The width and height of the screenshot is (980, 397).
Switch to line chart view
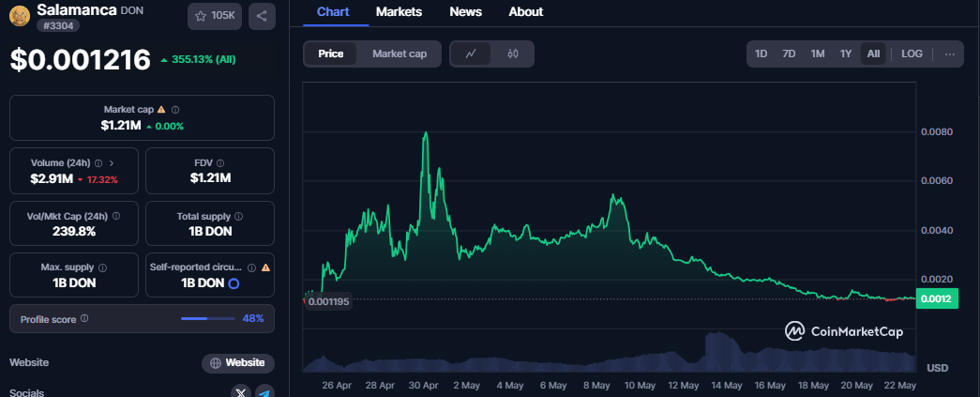[472, 53]
